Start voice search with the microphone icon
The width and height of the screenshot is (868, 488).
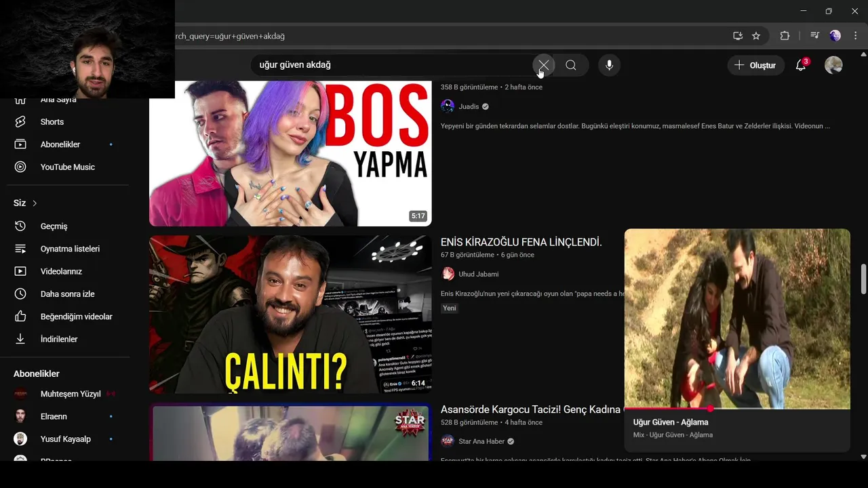pyautogui.click(x=609, y=65)
